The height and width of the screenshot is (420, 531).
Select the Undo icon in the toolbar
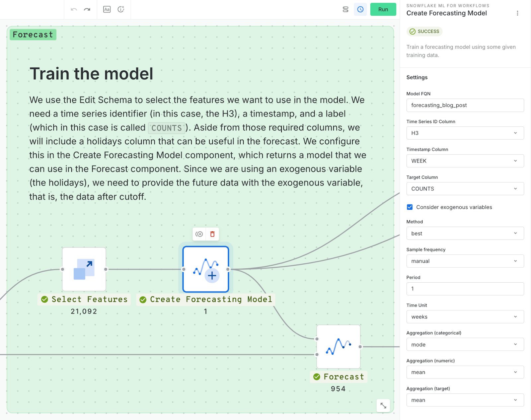coord(74,10)
